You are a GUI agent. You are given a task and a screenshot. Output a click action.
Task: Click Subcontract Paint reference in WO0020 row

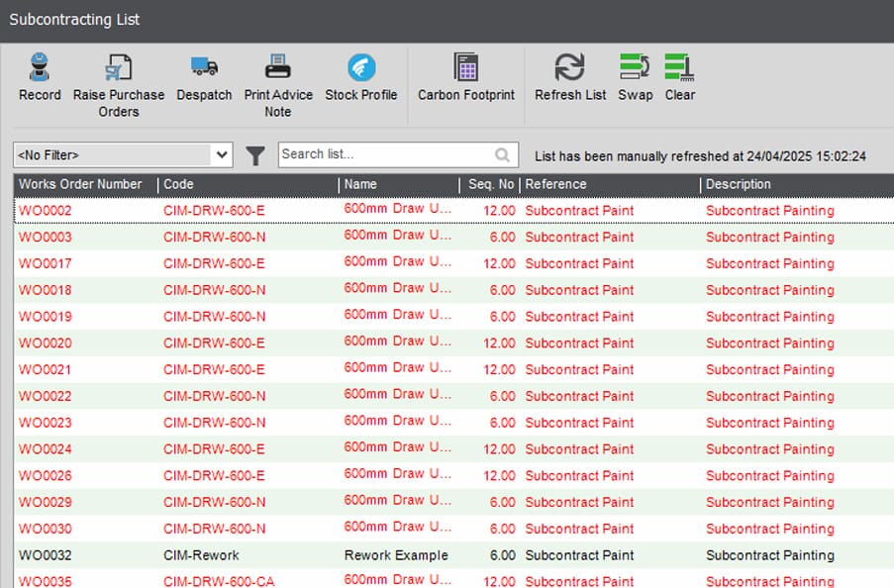pos(579,343)
